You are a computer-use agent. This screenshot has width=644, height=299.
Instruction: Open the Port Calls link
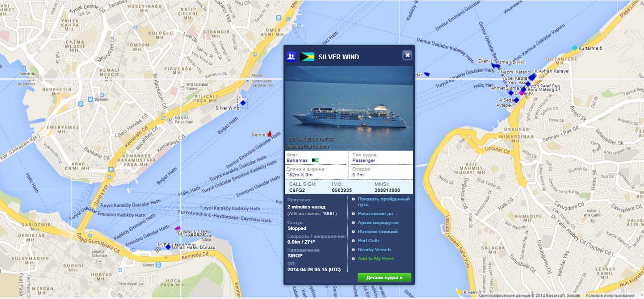[369, 240]
